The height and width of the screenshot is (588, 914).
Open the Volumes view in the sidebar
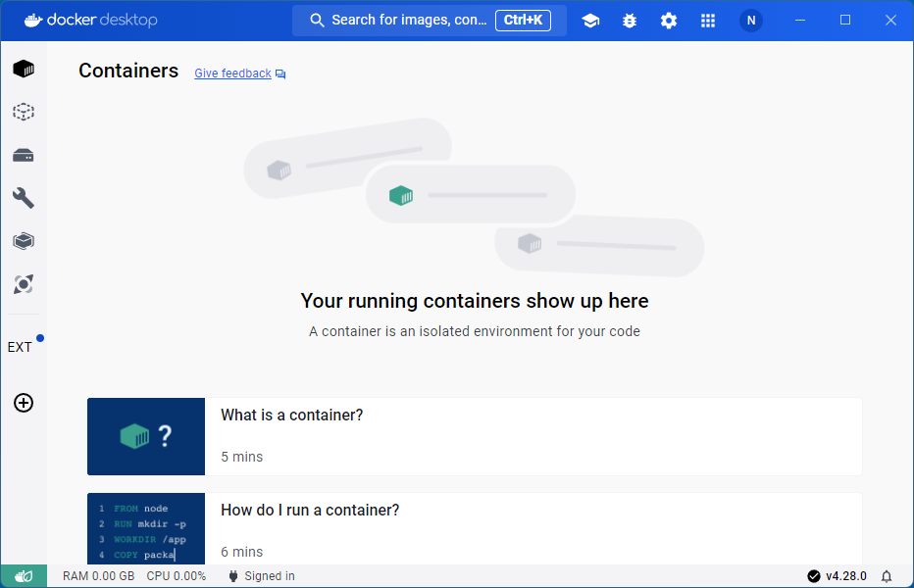(23, 155)
